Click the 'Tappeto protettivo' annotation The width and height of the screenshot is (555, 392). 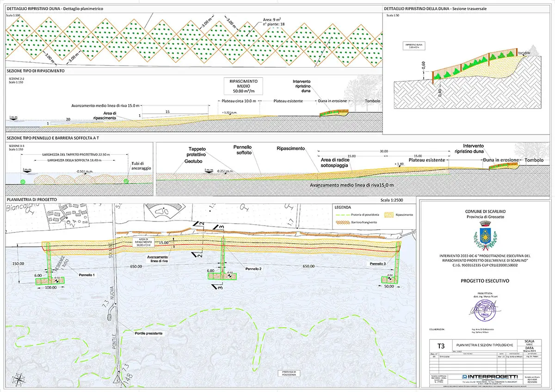tap(195, 152)
